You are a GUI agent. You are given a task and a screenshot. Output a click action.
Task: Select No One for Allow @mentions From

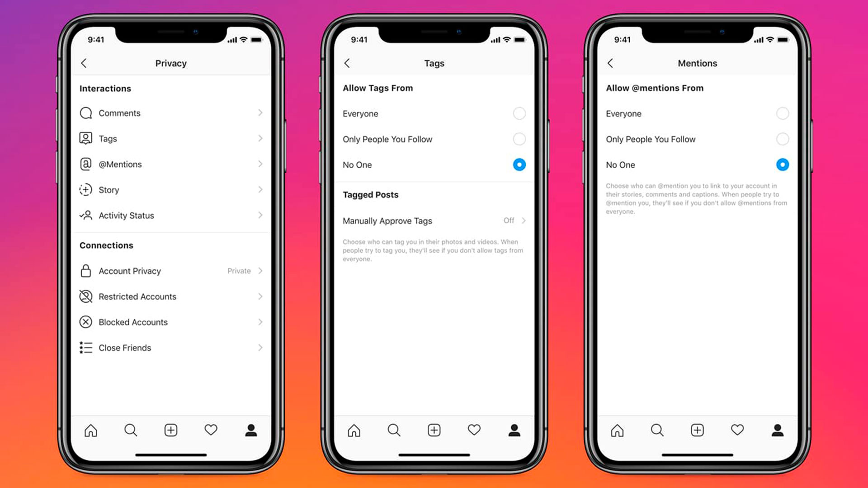pos(783,164)
